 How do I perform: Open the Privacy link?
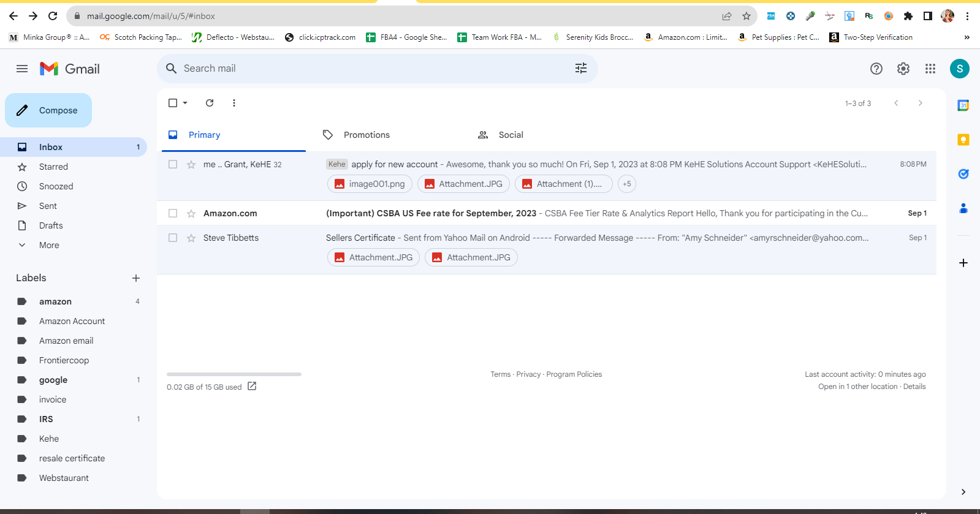pos(528,374)
